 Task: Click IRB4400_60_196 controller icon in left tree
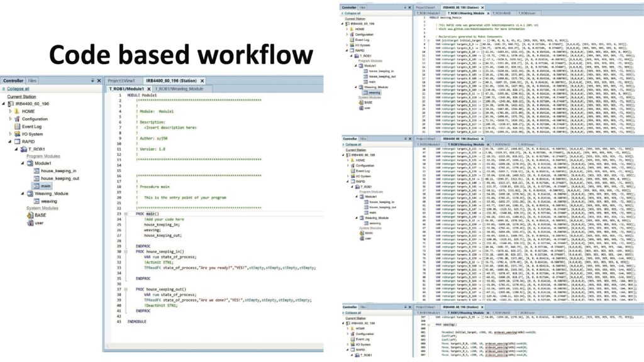point(11,104)
